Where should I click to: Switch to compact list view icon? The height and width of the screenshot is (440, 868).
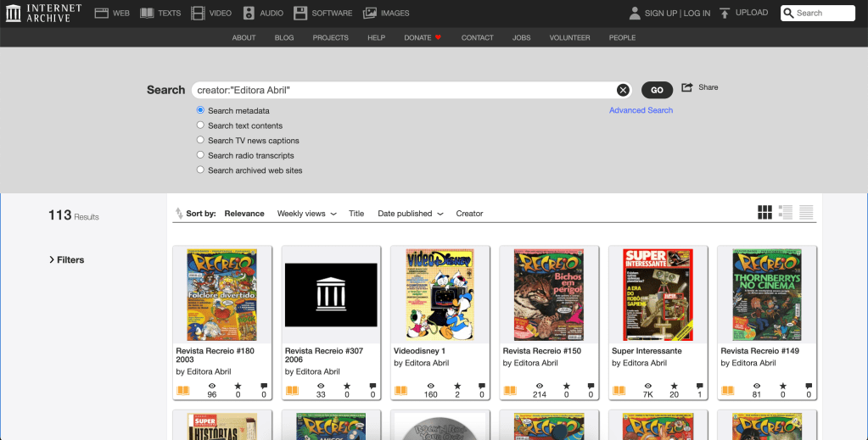(806, 213)
